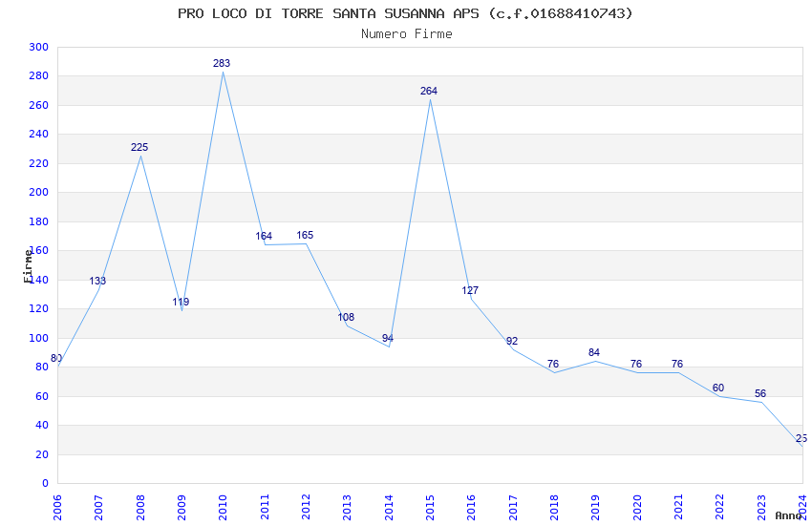Viewport: 812px width, 525px height.
Task: Click data label 92 for year 2017
Action: (512, 342)
